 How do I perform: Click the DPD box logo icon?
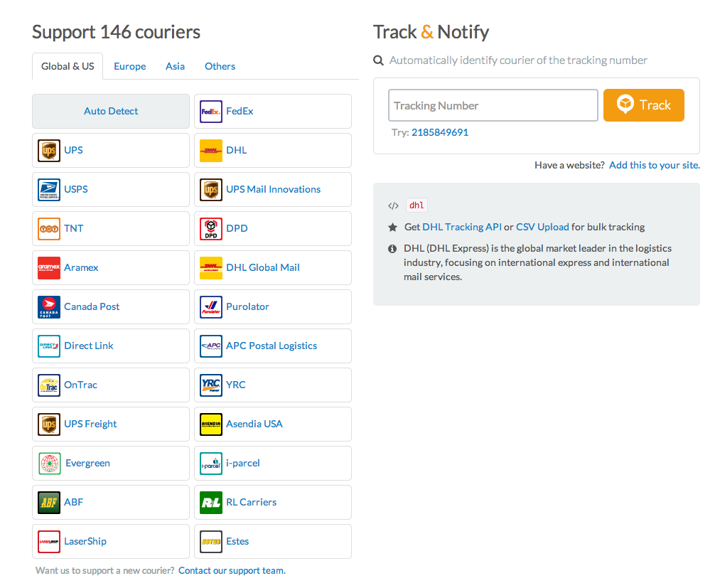211,228
